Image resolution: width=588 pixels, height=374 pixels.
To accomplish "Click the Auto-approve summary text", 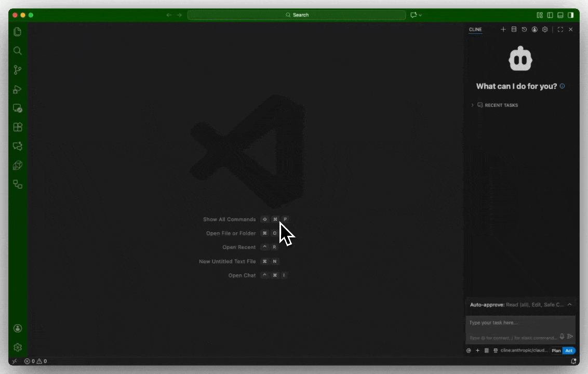I will tap(517, 304).
